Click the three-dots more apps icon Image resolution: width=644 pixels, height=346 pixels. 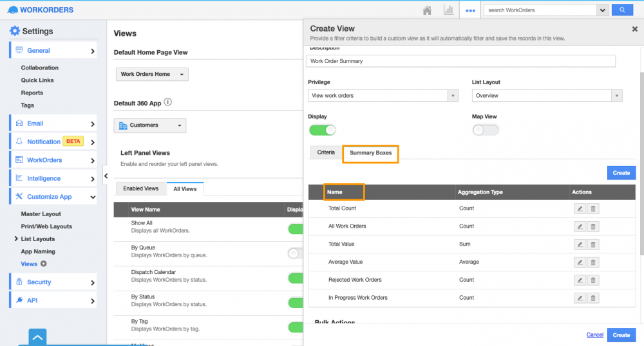point(470,10)
